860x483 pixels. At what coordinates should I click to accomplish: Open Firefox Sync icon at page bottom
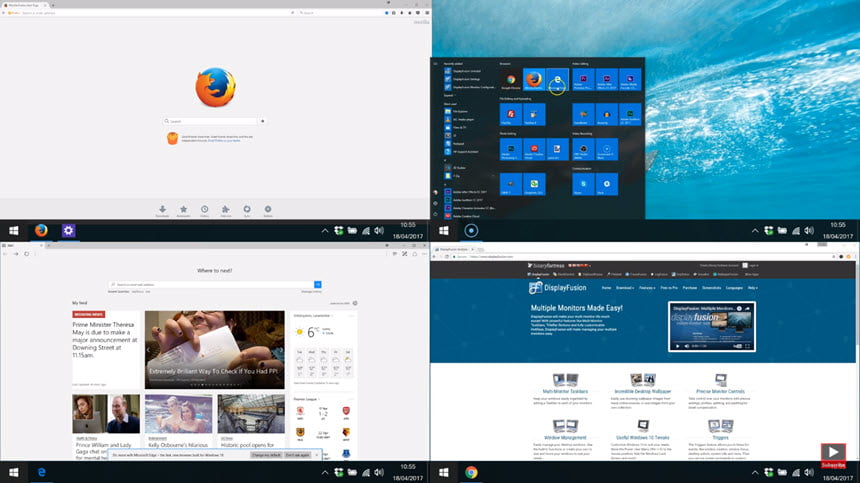pos(247,210)
